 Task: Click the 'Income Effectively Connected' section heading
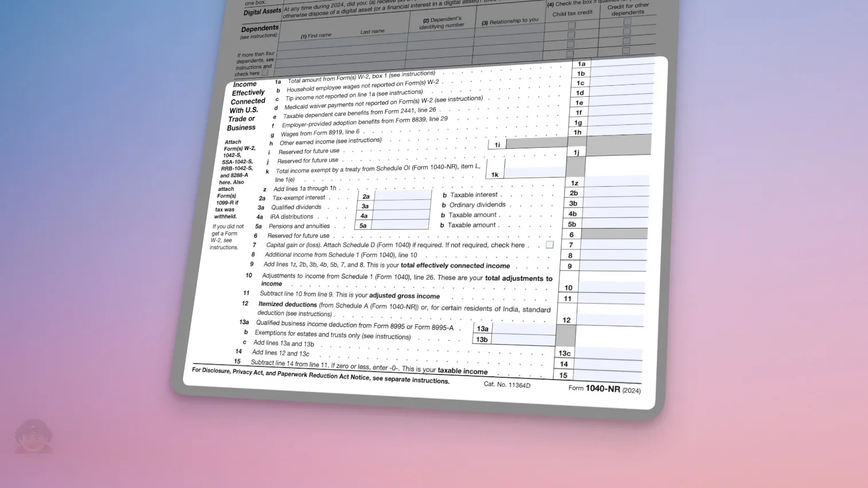(x=247, y=105)
